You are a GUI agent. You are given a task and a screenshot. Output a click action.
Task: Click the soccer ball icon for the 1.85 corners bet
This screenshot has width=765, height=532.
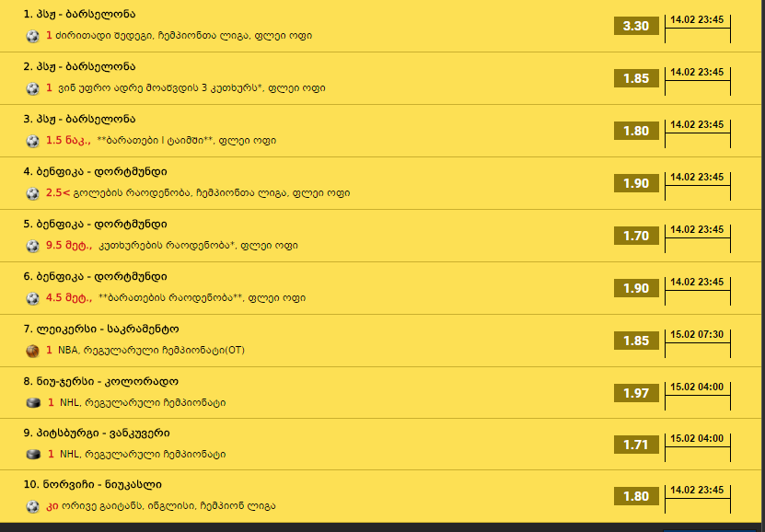click(x=33, y=88)
